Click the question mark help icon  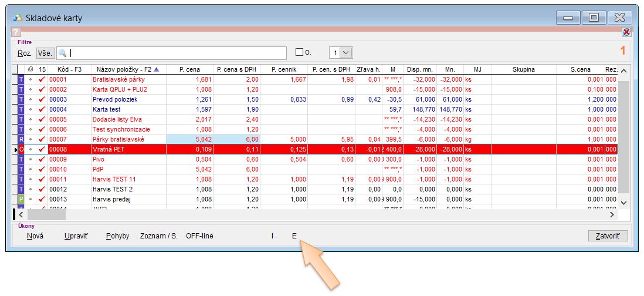tap(16, 32)
